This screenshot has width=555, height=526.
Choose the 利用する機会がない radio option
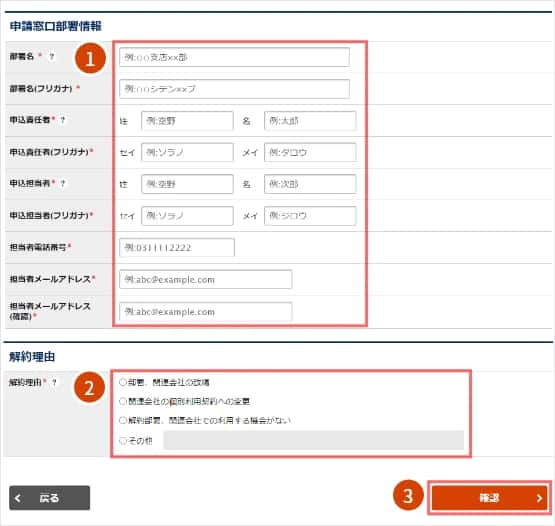(122, 420)
